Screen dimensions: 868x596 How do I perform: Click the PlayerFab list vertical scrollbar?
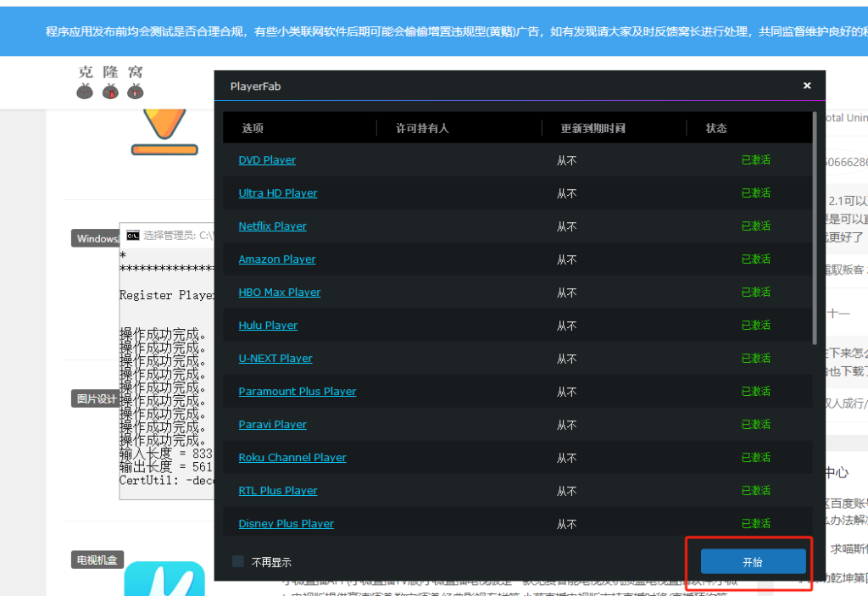click(x=815, y=228)
